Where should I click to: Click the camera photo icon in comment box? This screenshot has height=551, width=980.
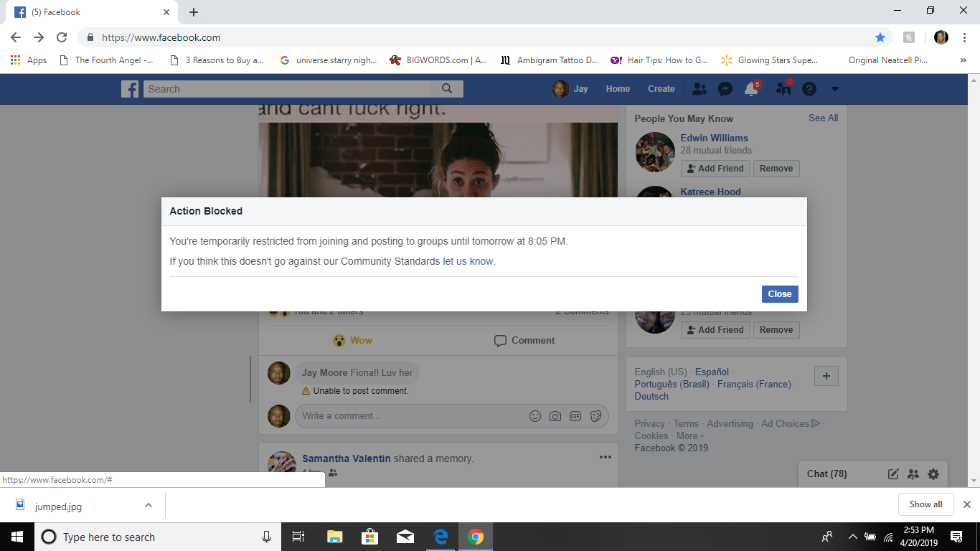coord(555,416)
